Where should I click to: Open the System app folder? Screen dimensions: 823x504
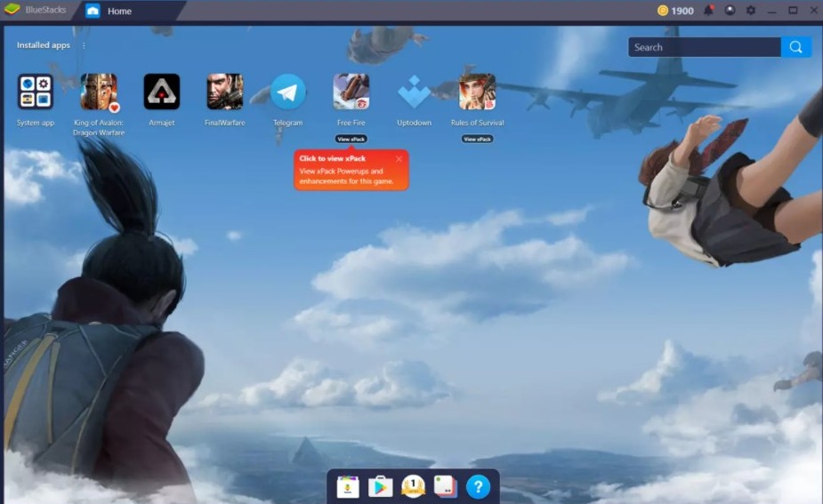click(36, 92)
